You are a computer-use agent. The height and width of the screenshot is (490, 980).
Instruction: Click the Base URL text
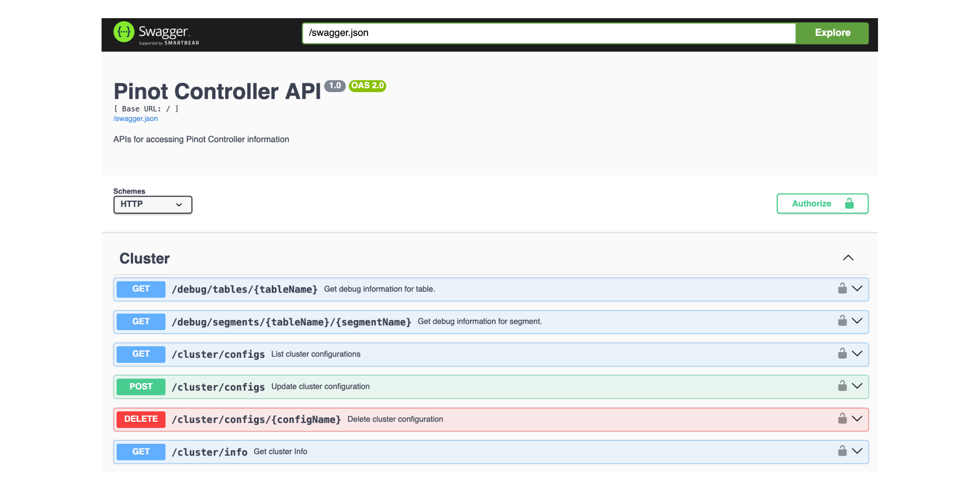[x=146, y=109]
